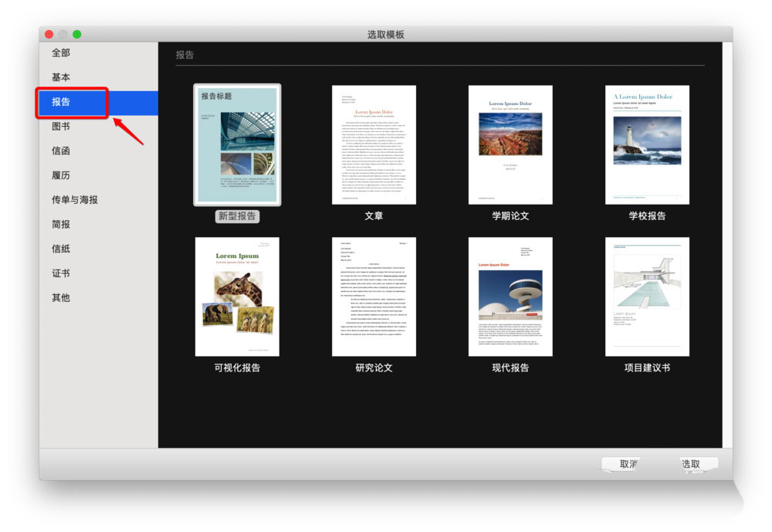Select the 学校报告 lighthouse template
The width and height of the screenshot is (772, 532).
point(647,145)
